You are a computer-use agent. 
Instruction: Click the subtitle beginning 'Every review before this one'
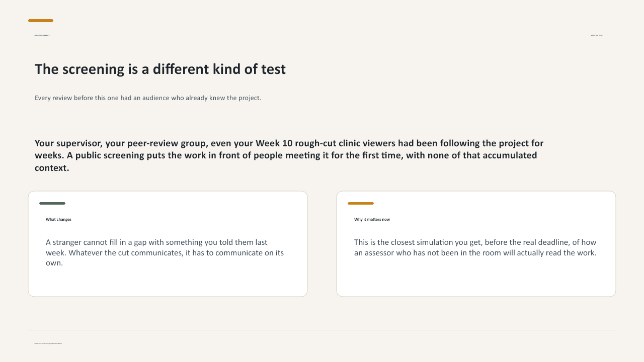pos(148,98)
